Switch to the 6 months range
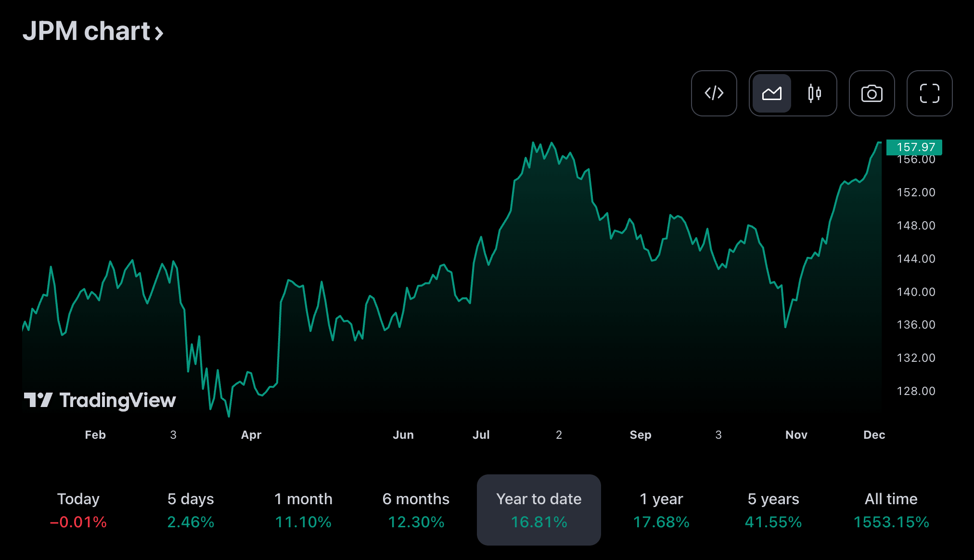 [416, 509]
